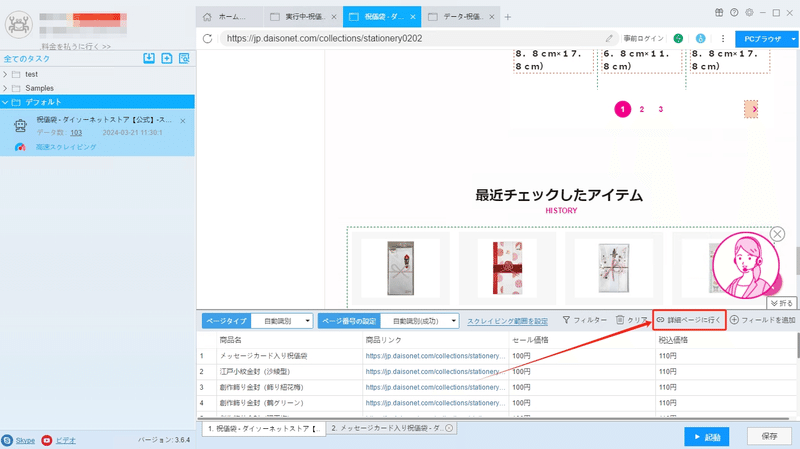The image size is (800, 449).
Task: Expand the Samples folder
Action: [5, 88]
